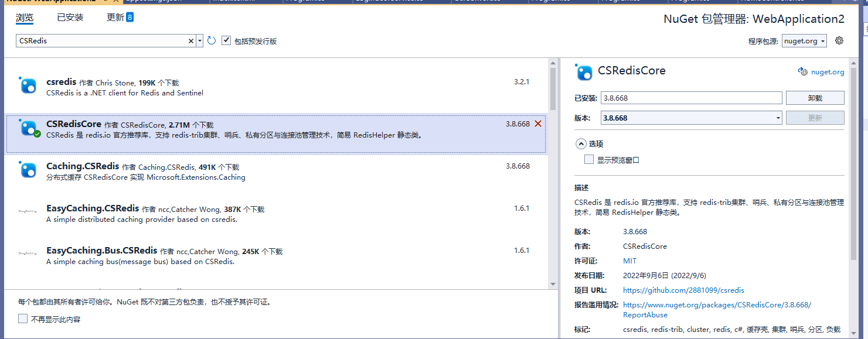Select the Caching.CSRedis package title

tap(83, 166)
